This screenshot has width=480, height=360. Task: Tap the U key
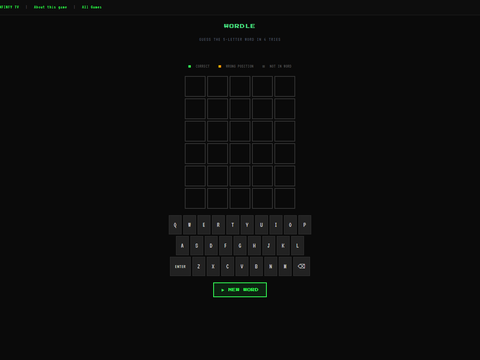261,225
